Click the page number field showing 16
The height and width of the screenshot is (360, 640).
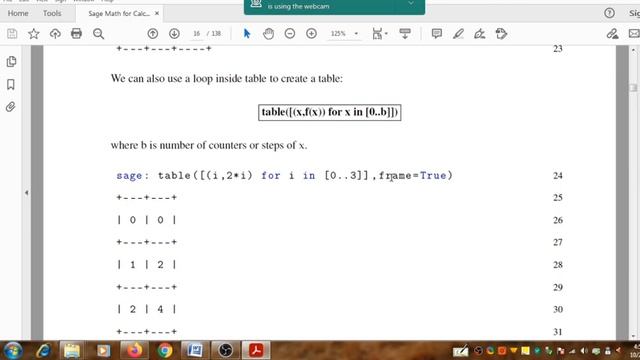[197, 33]
